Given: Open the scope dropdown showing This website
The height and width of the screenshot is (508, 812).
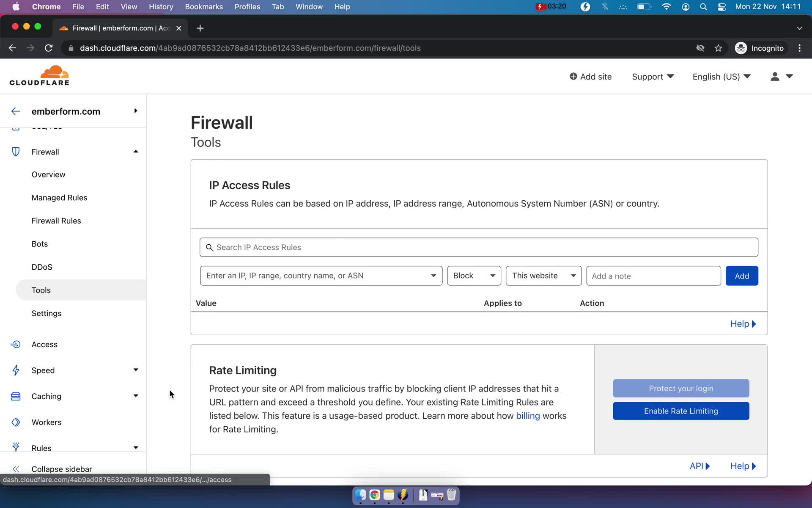Looking at the screenshot, I should (543, 276).
